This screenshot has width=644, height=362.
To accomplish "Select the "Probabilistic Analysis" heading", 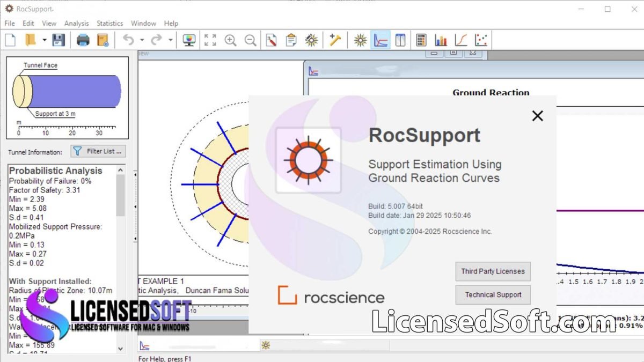I will point(56,171).
